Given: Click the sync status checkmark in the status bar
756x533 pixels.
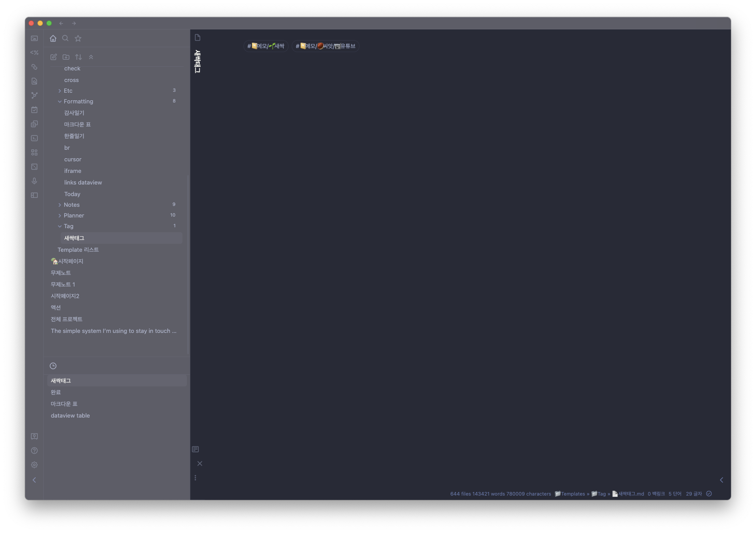Looking at the screenshot, I should [x=709, y=494].
